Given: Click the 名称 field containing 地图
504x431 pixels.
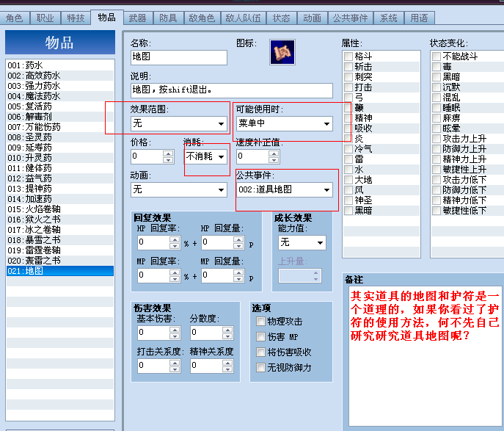Looking at the screenshot, I should 179,57.
